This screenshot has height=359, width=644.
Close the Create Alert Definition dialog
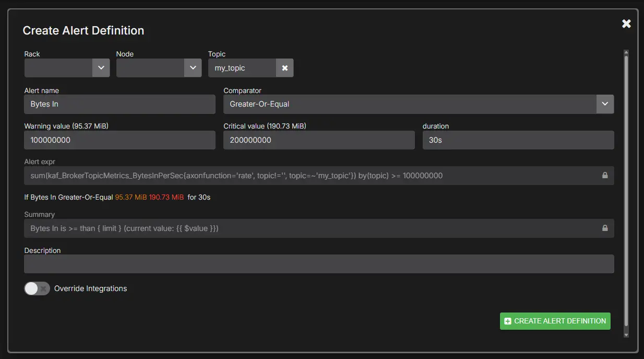click(626, 24)
